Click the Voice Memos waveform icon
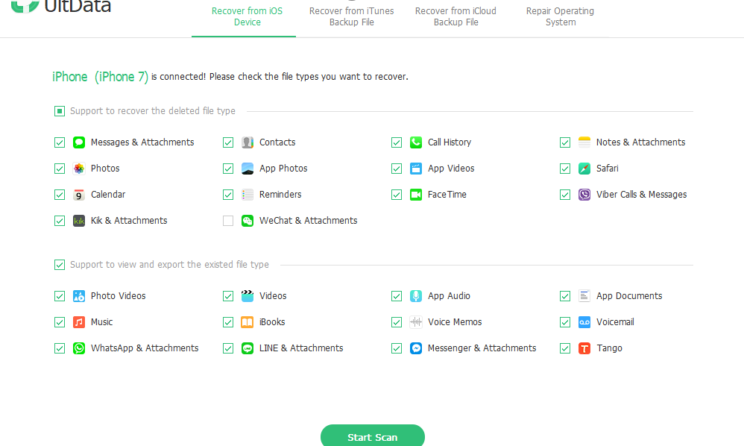The image size is (744, 446). click(416, 322)
